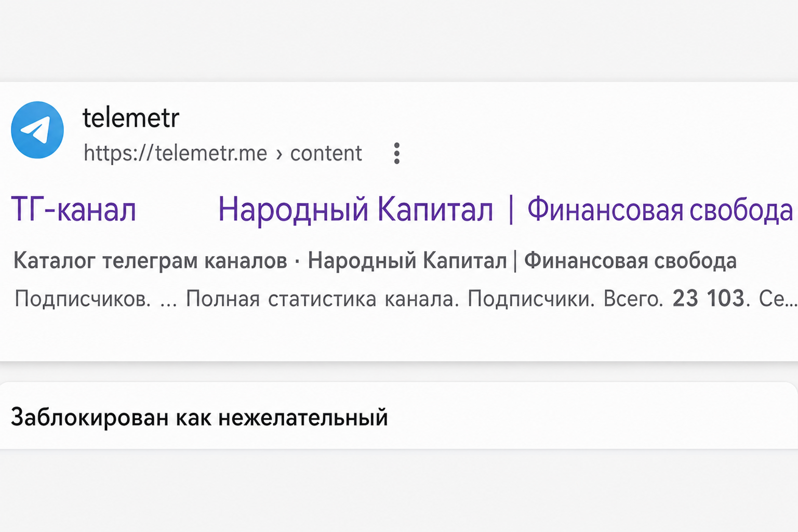
Task: Click the https://telemetr.me URL text
Action: click(x=175, y=153)
